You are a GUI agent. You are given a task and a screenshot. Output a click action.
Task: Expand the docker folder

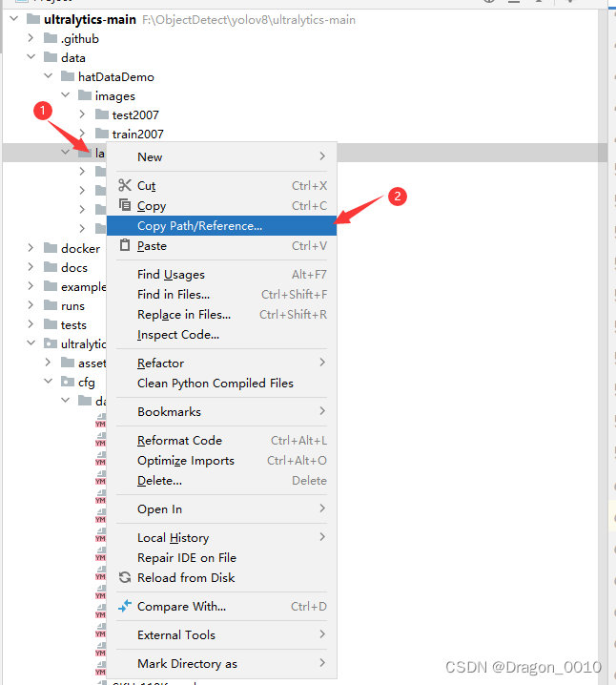[31, 248]
